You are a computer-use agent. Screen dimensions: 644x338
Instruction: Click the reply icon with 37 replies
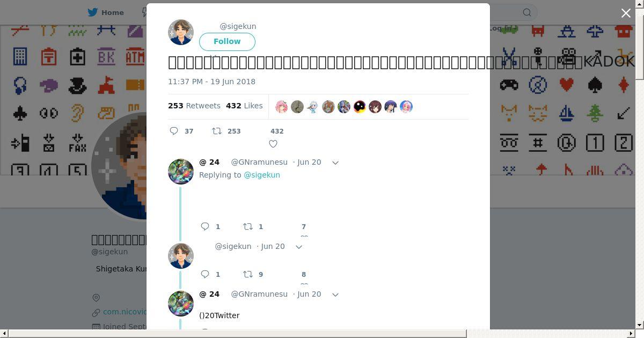[174, 131]
